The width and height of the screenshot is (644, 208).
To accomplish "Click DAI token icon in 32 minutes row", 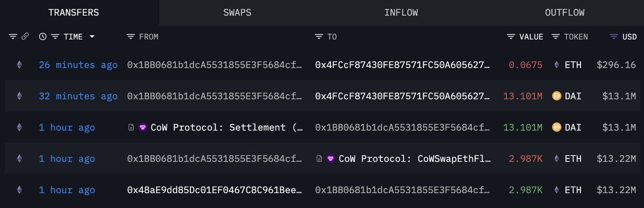I will click(557, 96).
